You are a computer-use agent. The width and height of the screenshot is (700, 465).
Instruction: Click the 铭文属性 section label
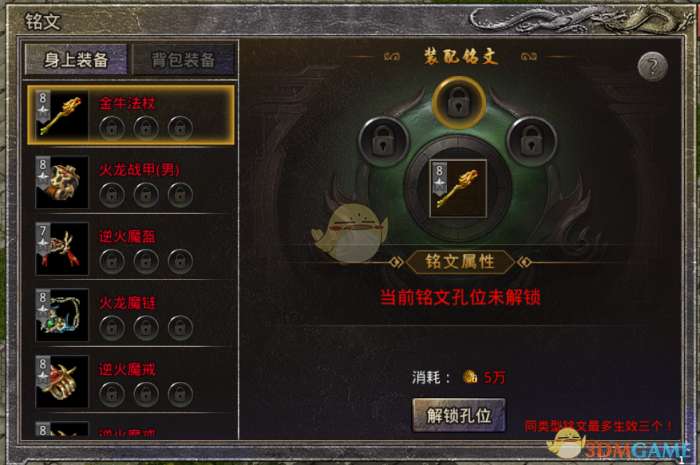pyautogui.click(x=460, y=262)
